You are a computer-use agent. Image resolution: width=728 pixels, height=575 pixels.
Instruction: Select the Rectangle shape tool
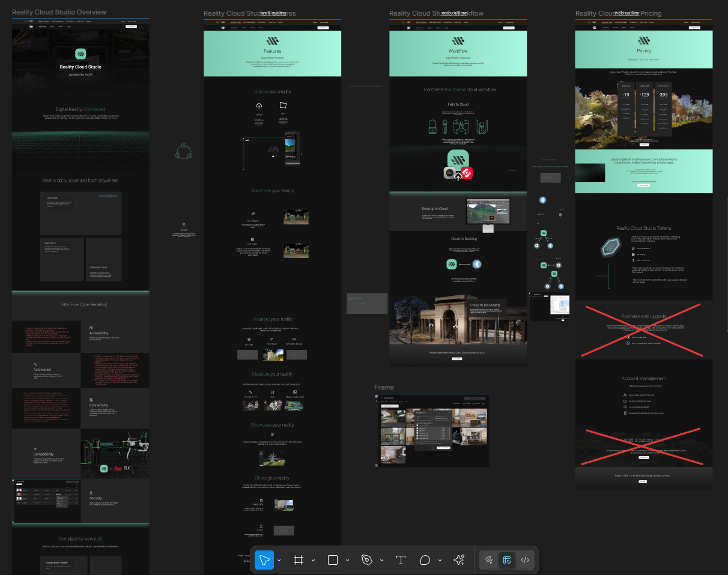[332, 560]
